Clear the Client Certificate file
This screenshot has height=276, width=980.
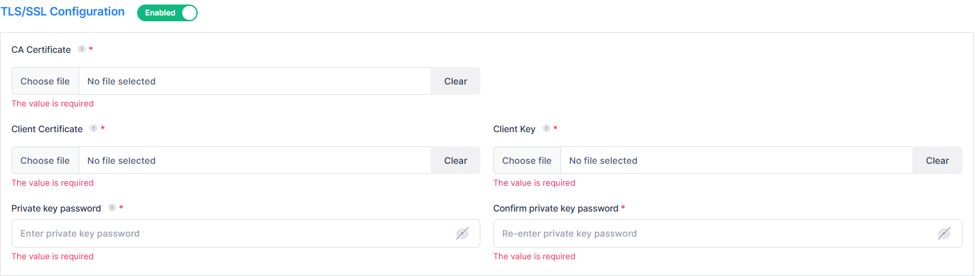pyautogui.click(x=456, y=161)
